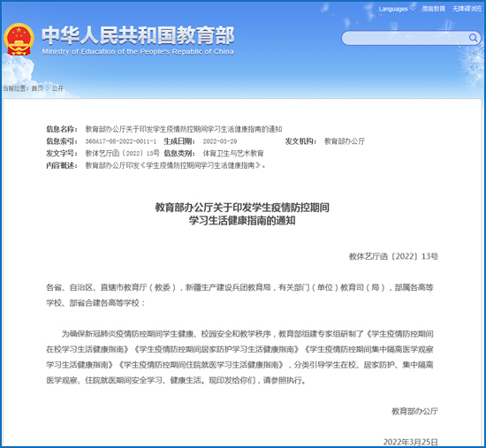
Task: Open the 微言教育 link
Action: point(433,9)
